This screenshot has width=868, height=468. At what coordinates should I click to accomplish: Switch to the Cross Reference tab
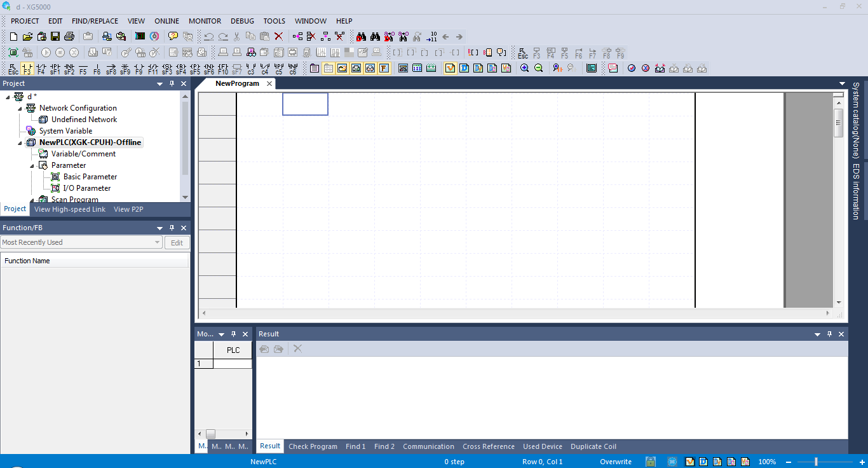489,446
